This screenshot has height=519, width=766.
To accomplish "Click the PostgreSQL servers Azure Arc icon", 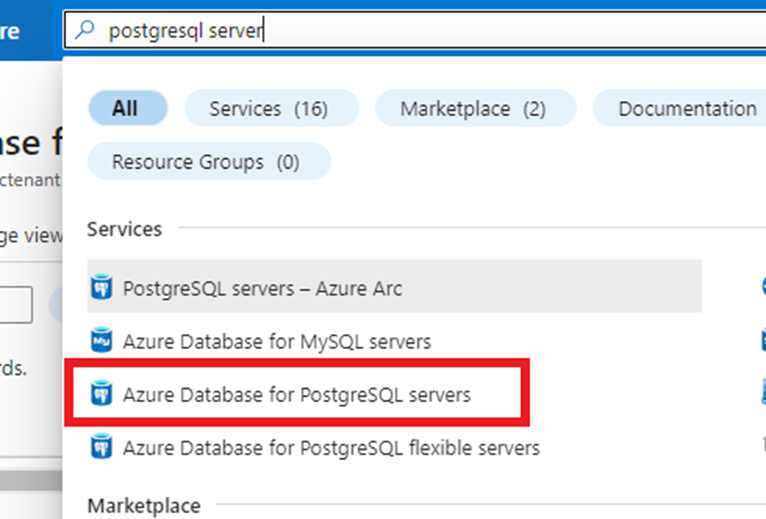I will (102, 287).
